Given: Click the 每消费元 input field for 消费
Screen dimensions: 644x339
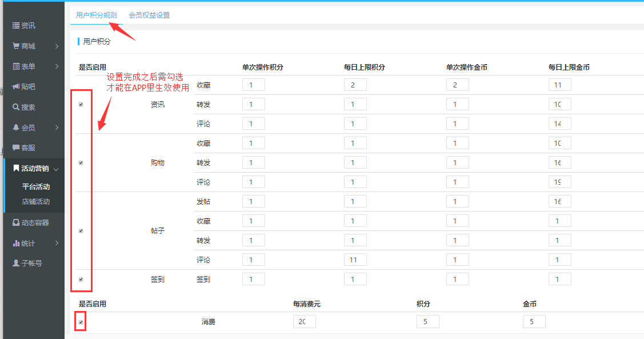Looking at the screenshot, I should tap(304, 322).
